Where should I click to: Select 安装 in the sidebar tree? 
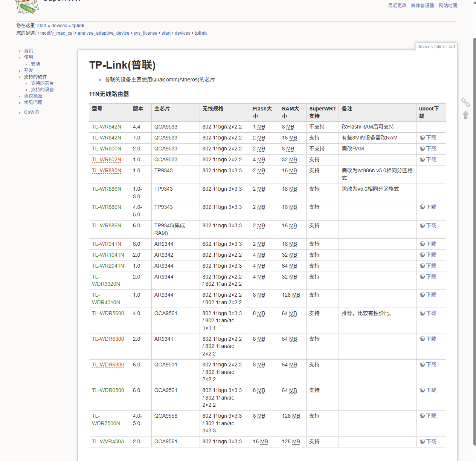point(35,64)
